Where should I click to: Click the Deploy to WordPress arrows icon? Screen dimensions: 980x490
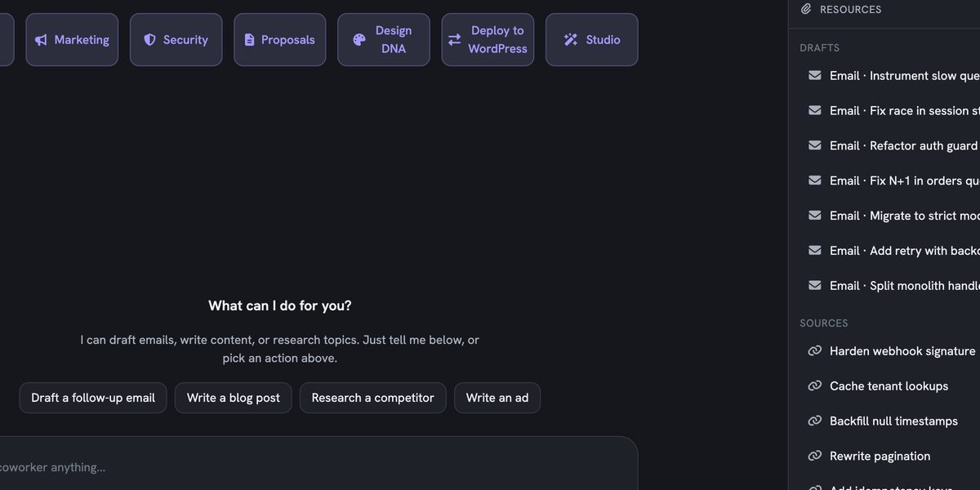[455, 40]
